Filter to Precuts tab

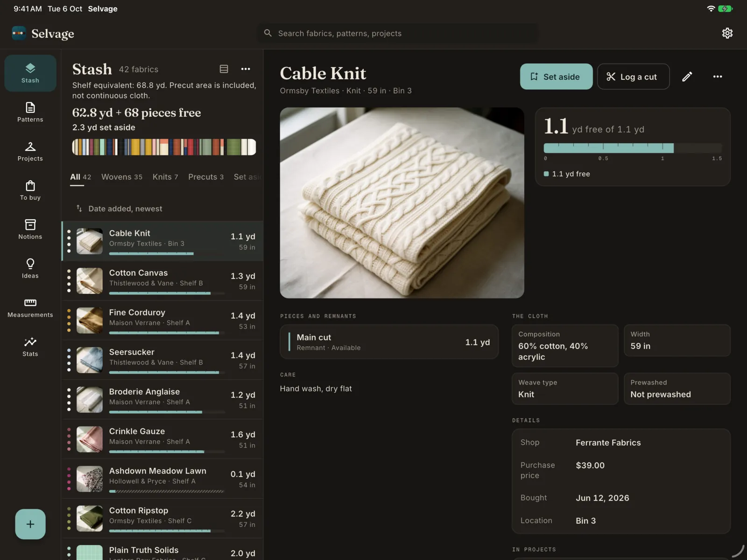point(206,177)
